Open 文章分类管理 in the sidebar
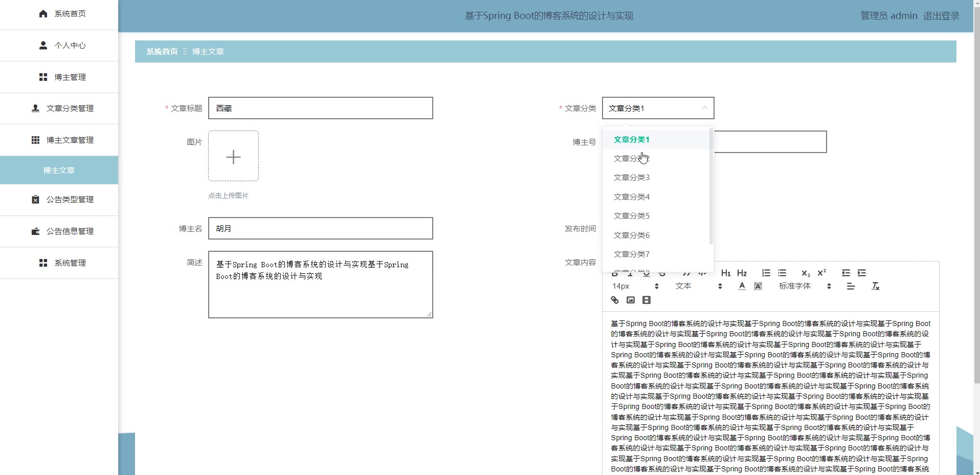Viewport: 980px width, 475px height. tap(59, 109)
